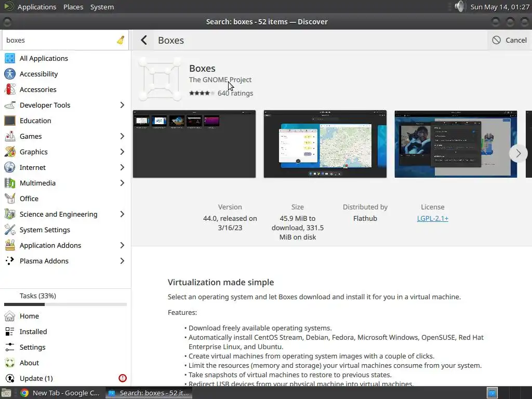
Task: Click the red update alert badge
Action: point(123,378)
